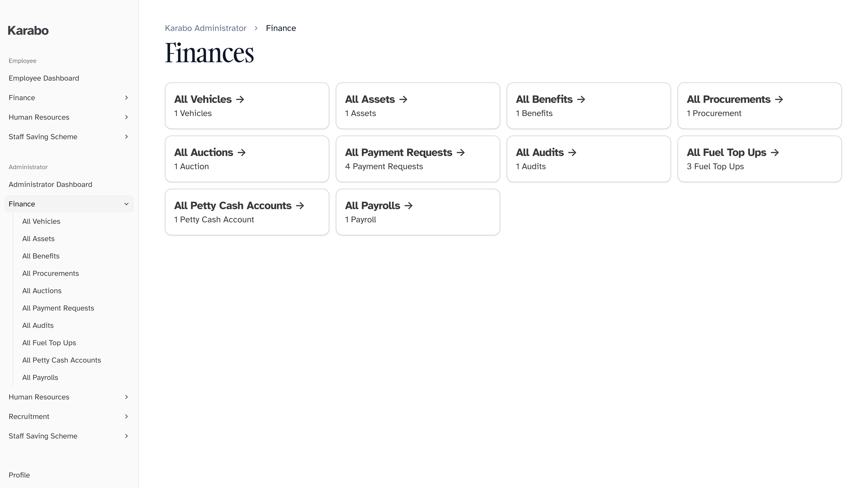Viewport: 868px width, 488px height.
Task: Select All Fuel Top Ups sidebar item
Action: click(x=49, y=343)
